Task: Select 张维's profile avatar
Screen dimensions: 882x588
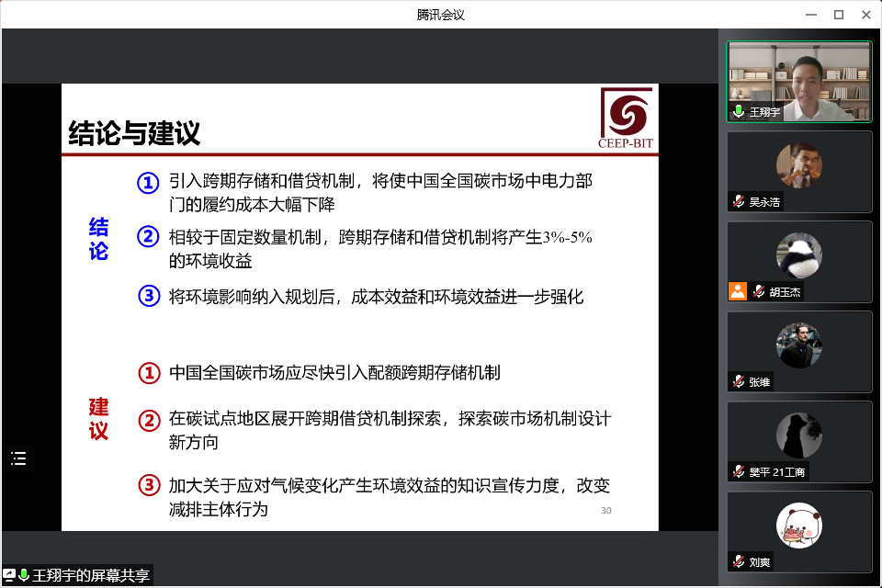Action: click(798, 345)
